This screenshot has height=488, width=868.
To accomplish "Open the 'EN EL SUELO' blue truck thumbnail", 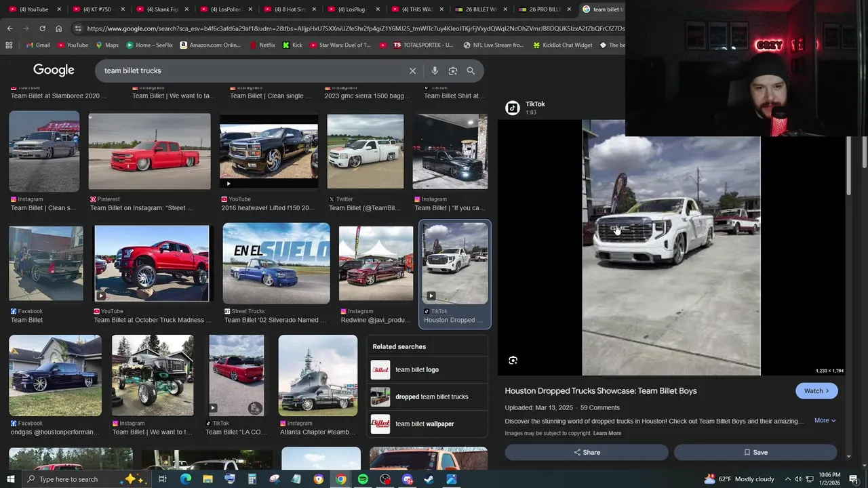I will pyautogui.click(x=277, y=263).
